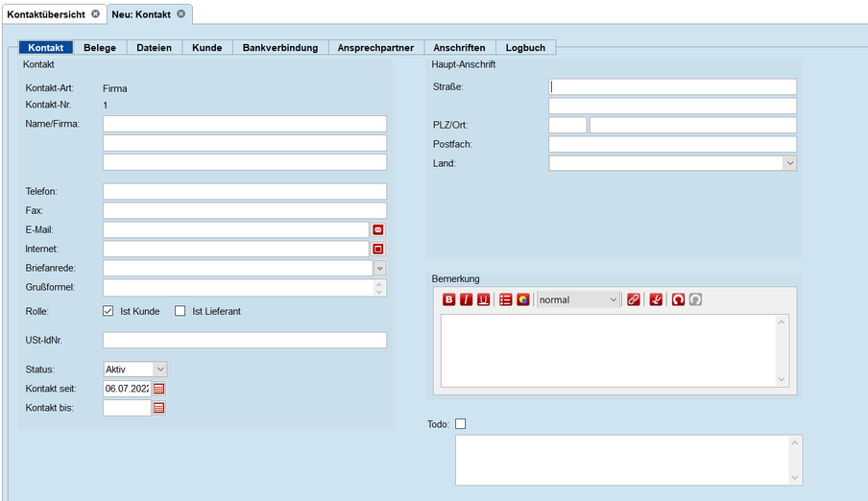Focus the Postfach input field
This screenshot has height=501, width=868.
click(x=672, y=144)
